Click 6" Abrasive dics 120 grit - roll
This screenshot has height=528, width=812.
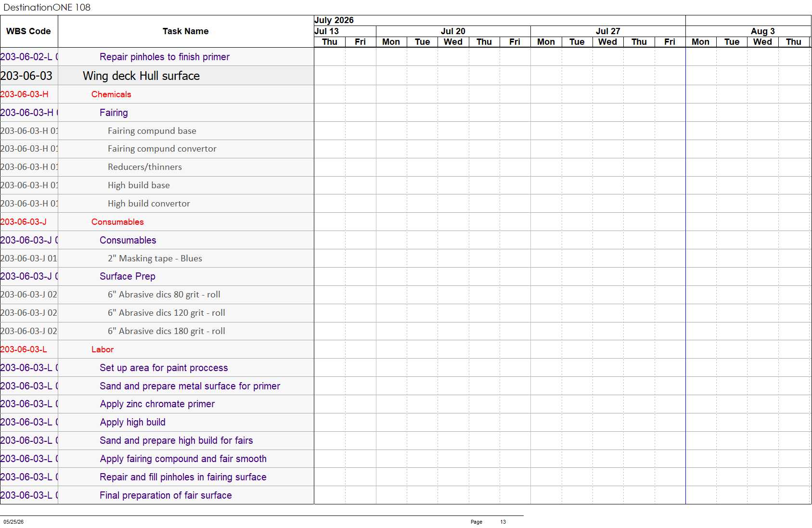coord(167,313)
